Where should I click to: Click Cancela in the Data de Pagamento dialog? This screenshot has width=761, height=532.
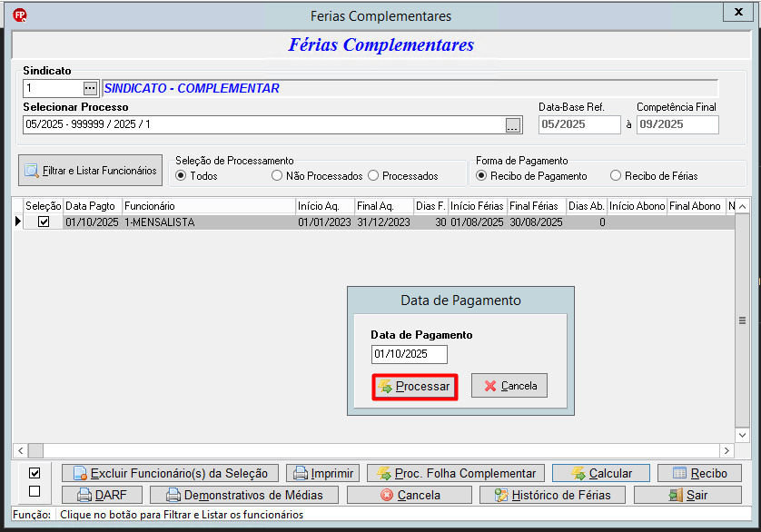509,386
